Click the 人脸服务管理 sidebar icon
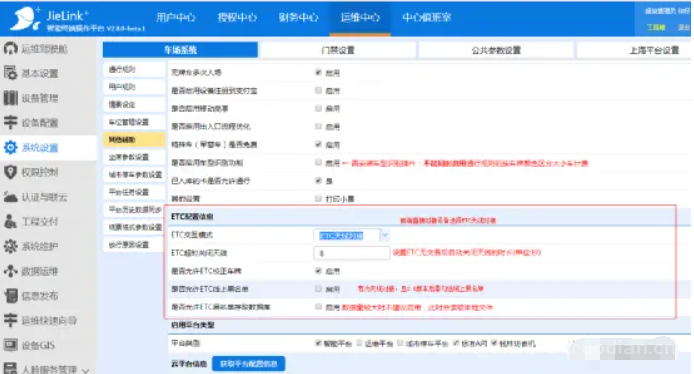The width and height of the screenshot is (694, 374). (10, 369)
